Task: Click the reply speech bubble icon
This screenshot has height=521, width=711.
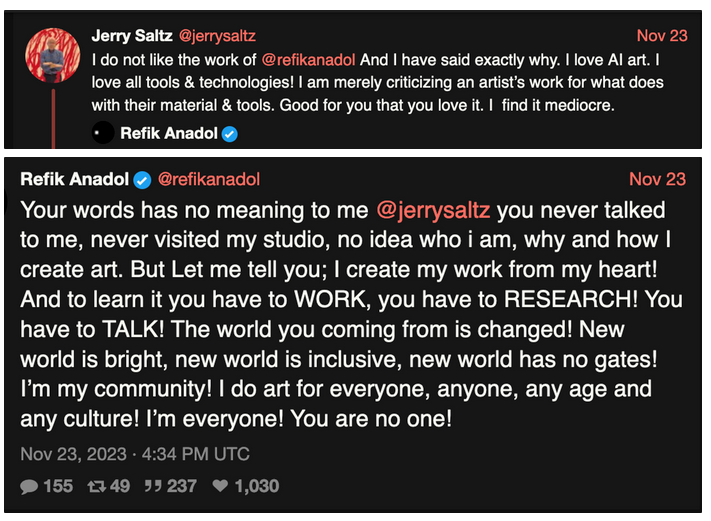Action: click(x=30, y=486)
